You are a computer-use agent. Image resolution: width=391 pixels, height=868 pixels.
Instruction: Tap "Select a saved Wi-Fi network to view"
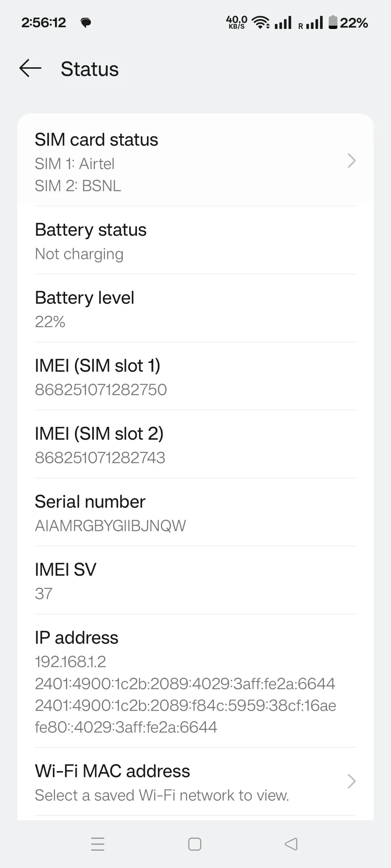click(162, 795)
